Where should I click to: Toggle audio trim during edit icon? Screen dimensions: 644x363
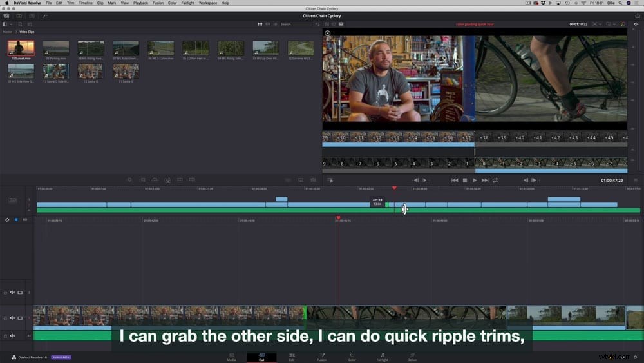click(x=25, y=219)
